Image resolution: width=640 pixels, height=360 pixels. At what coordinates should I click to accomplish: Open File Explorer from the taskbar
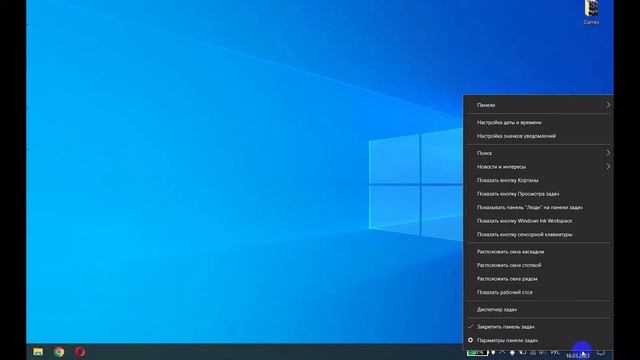click(38, 352)
